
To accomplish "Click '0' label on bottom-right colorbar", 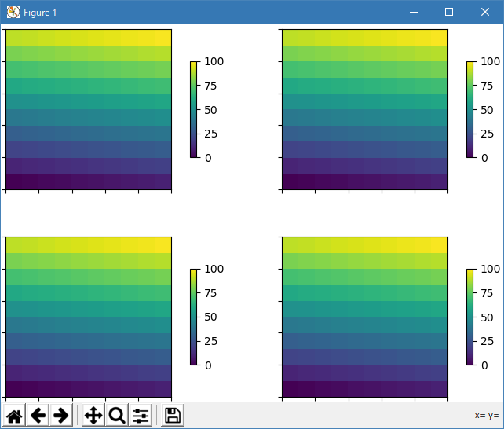I will click(484, 365).
